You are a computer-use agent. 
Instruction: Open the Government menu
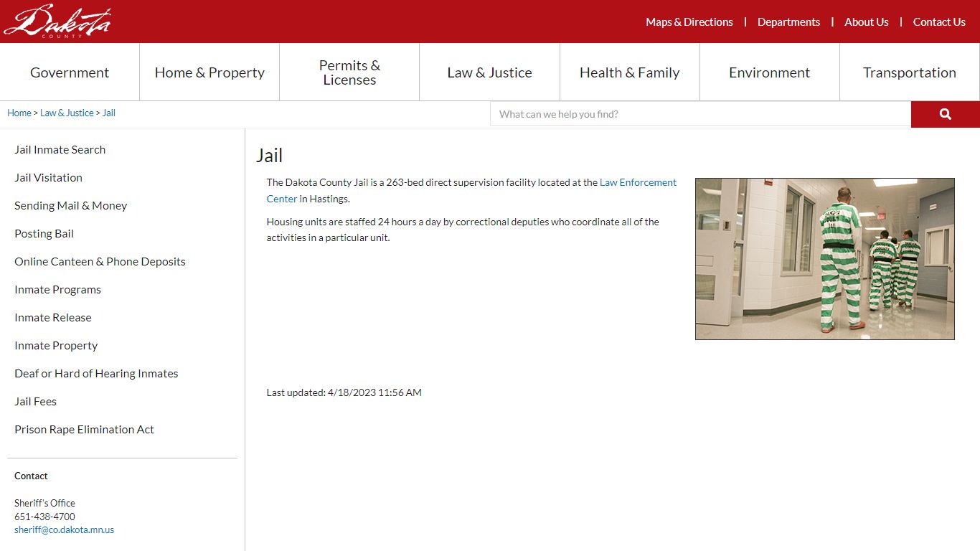click(70, 72)
